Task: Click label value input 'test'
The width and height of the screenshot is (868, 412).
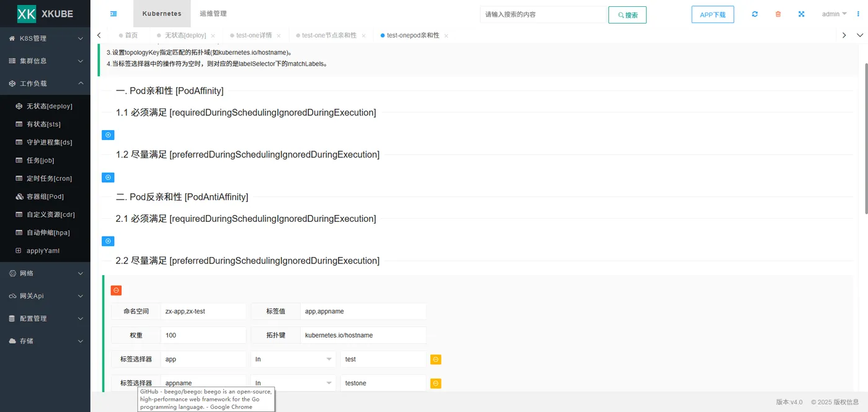Action: point(383,359)
